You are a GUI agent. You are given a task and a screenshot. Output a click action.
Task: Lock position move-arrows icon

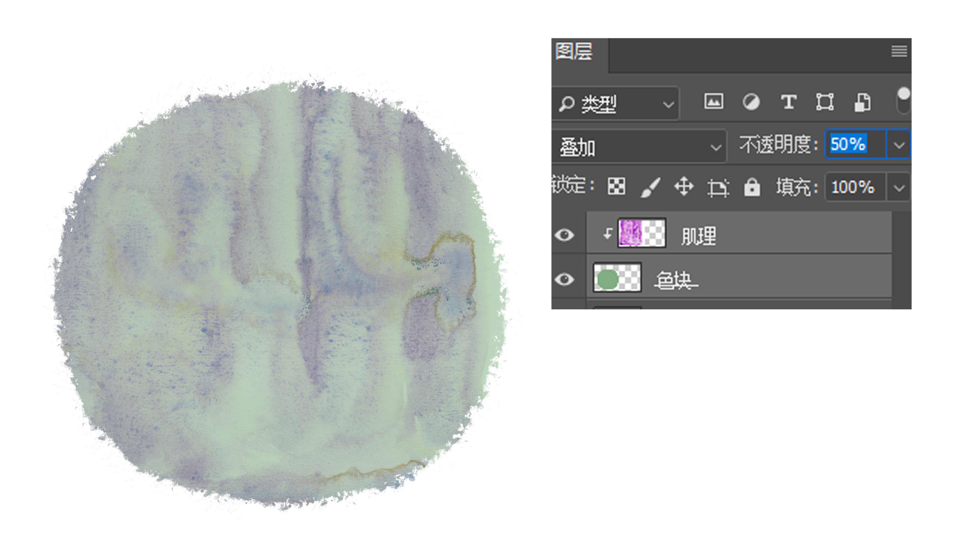(683, 186)
